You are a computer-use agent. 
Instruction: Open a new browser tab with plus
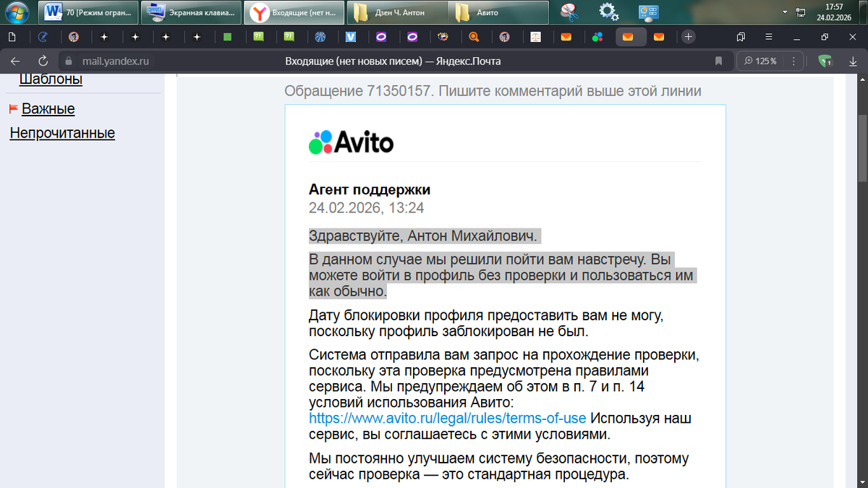click(x=689, y=36)
